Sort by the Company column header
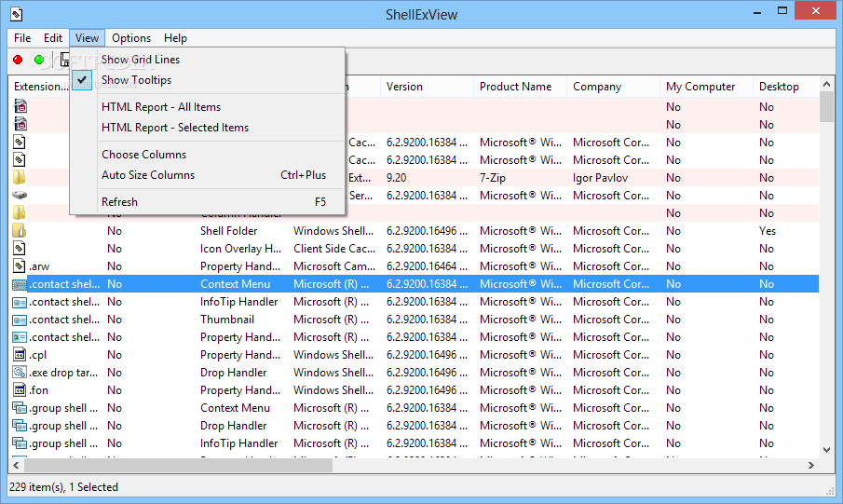 click(x=613, y=87)
